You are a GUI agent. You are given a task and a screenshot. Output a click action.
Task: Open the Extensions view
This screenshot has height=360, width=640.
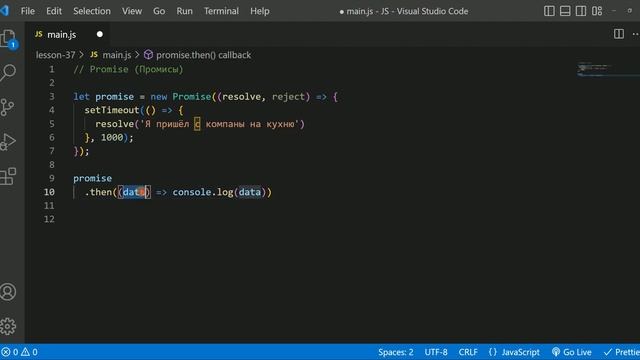point(8,176)
